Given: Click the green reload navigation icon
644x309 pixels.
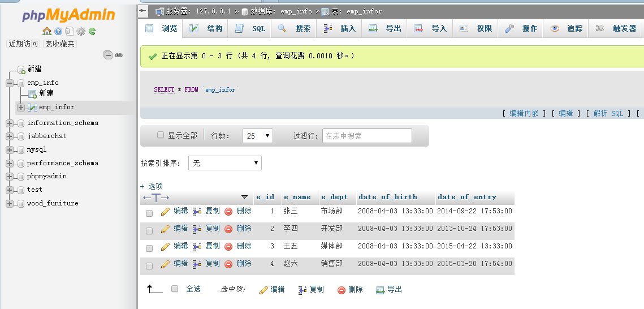Looking at the screenshot, I should (92, 31).
